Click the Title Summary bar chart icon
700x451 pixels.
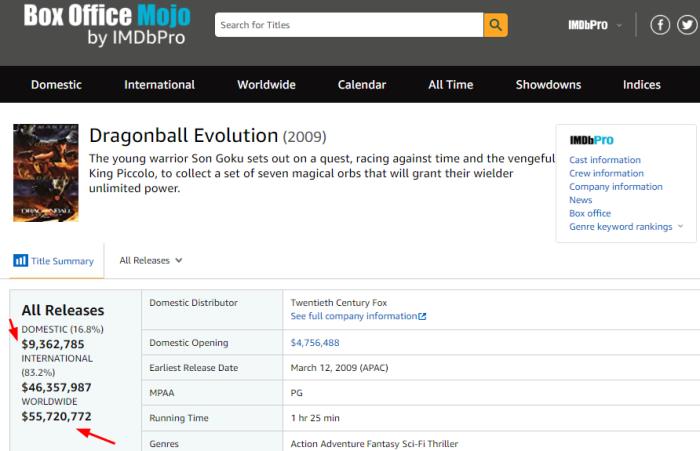(20, 261)
